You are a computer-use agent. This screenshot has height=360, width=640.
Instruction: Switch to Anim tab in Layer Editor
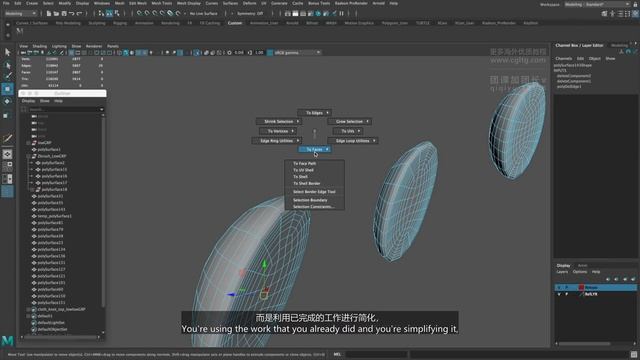[x=582, y=266]
